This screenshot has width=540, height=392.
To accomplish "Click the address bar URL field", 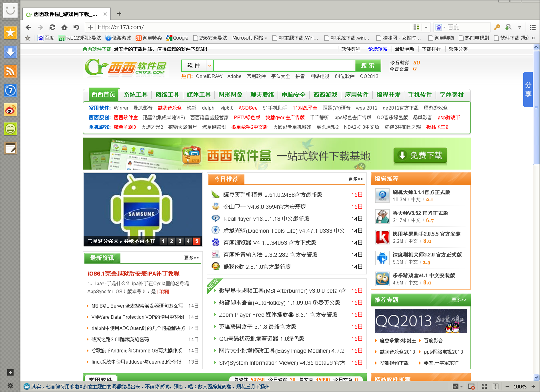I will click(254, 27).
